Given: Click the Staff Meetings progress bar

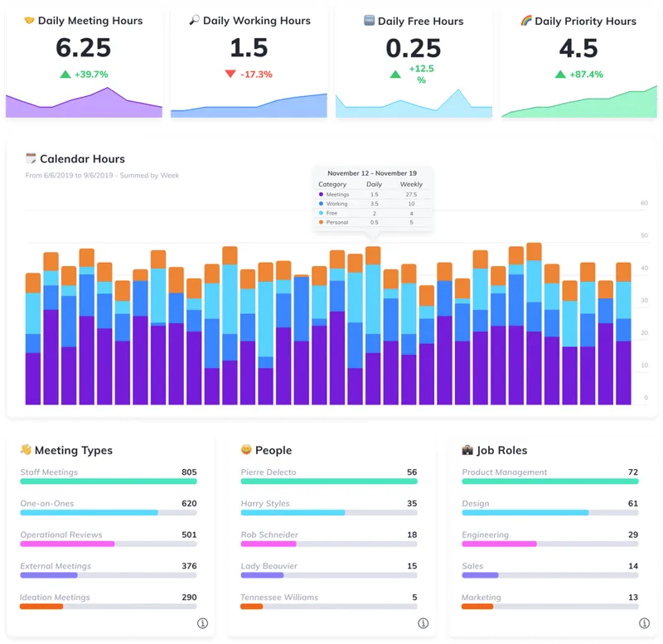Looking at the screenshot, I should click(109, 482).
